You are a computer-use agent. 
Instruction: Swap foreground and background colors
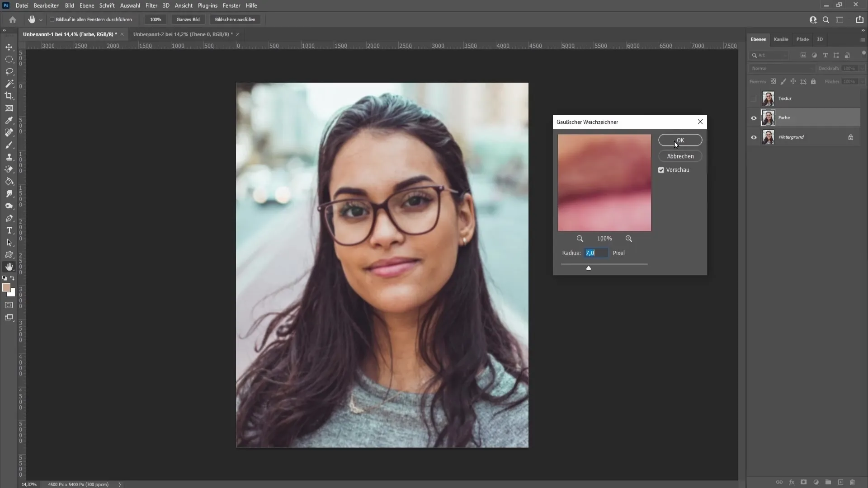[13, 278]
